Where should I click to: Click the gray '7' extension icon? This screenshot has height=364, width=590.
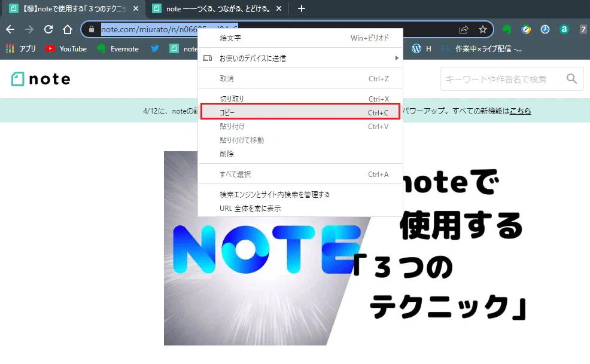coord(583,29)
